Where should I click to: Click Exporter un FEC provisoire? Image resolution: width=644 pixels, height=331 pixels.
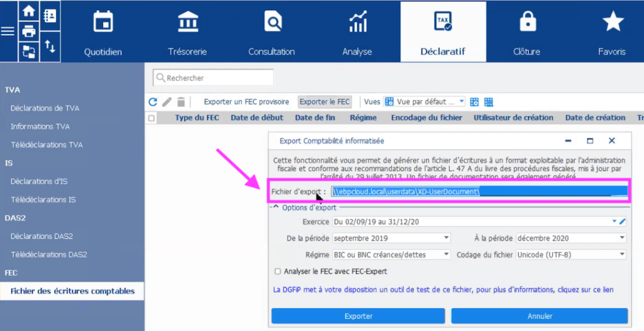[247, 101]
